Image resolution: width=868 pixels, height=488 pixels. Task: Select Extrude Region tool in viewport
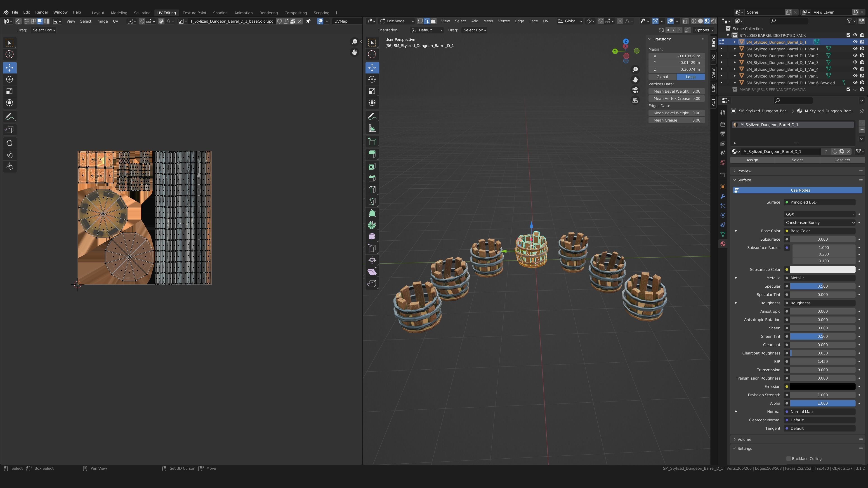coord(372,155)
